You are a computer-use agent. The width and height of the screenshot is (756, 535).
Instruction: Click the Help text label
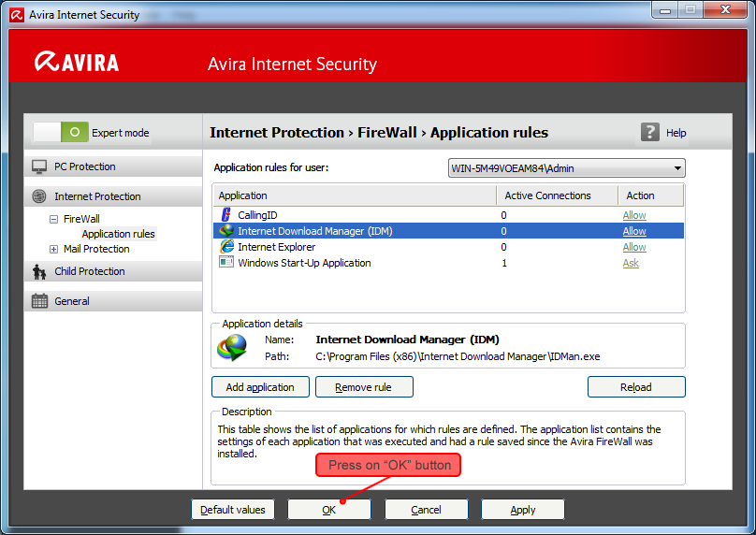(676, 133)
